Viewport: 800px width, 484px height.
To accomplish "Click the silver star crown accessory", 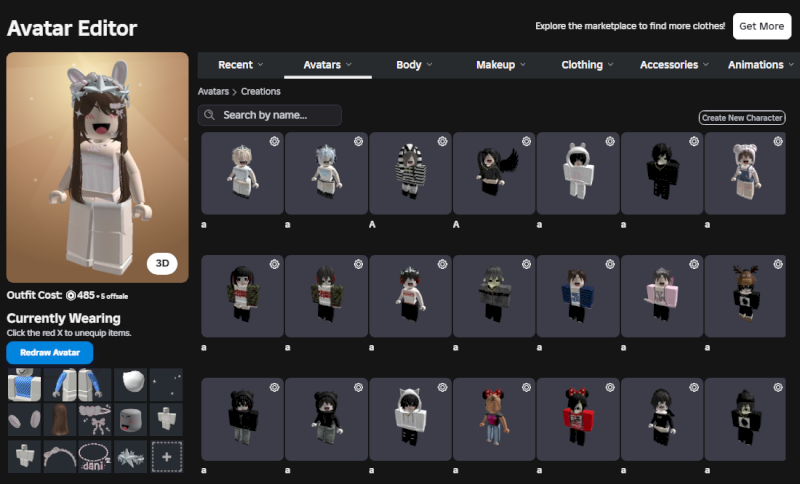I will pos(130,456).
